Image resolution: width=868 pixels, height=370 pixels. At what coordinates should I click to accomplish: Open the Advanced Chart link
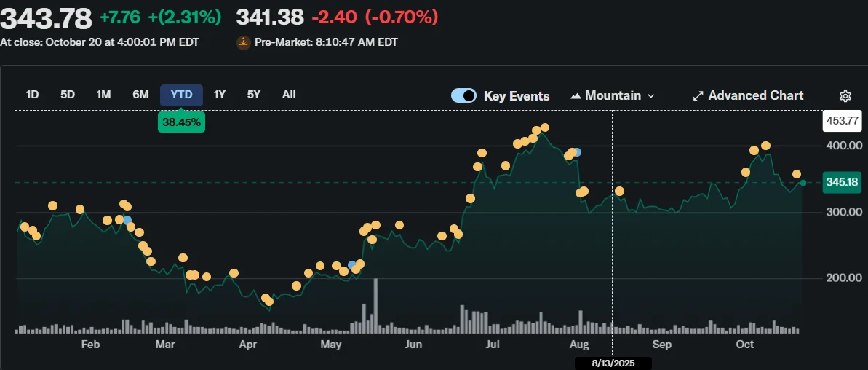tap(755, 95)
